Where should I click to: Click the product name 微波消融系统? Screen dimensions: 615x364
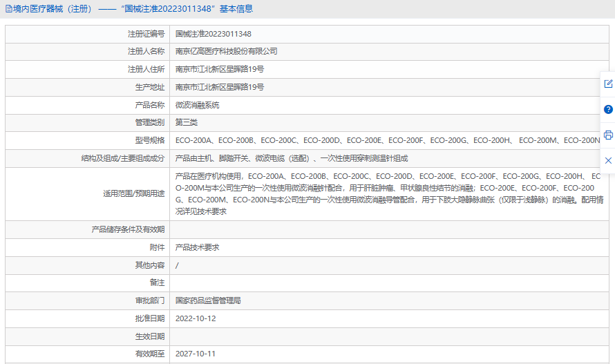(198, 105)
